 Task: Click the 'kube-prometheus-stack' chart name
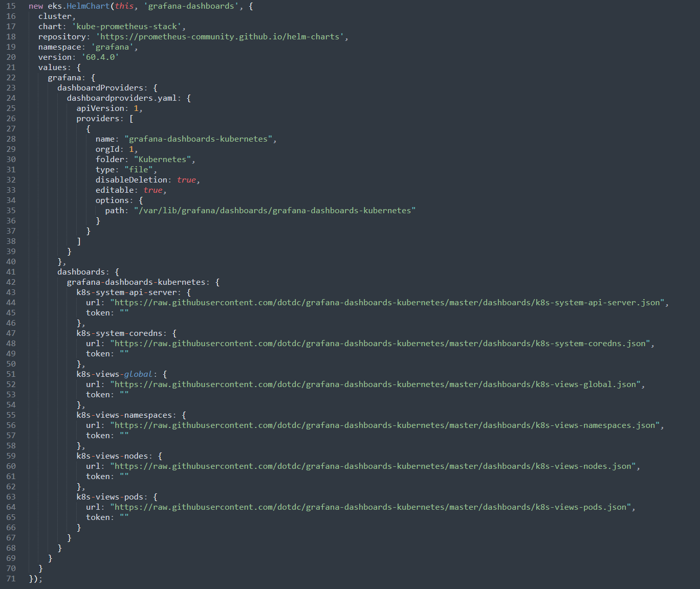click(x=127, y=26)
